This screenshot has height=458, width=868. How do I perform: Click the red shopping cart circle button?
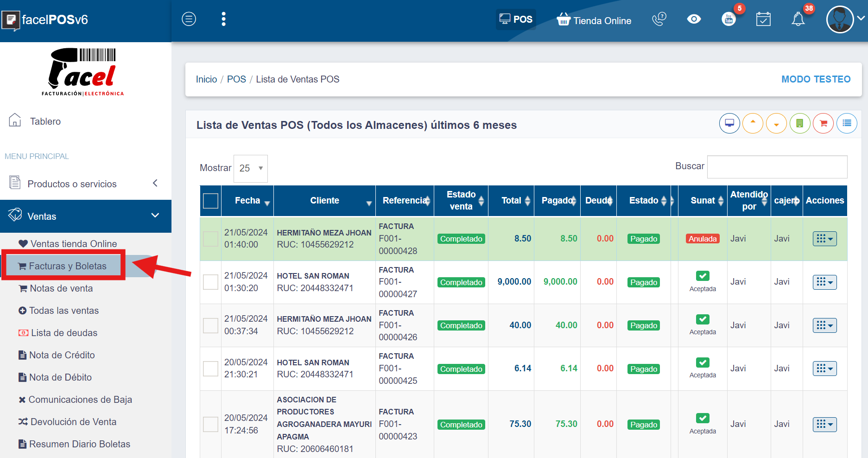823,123
